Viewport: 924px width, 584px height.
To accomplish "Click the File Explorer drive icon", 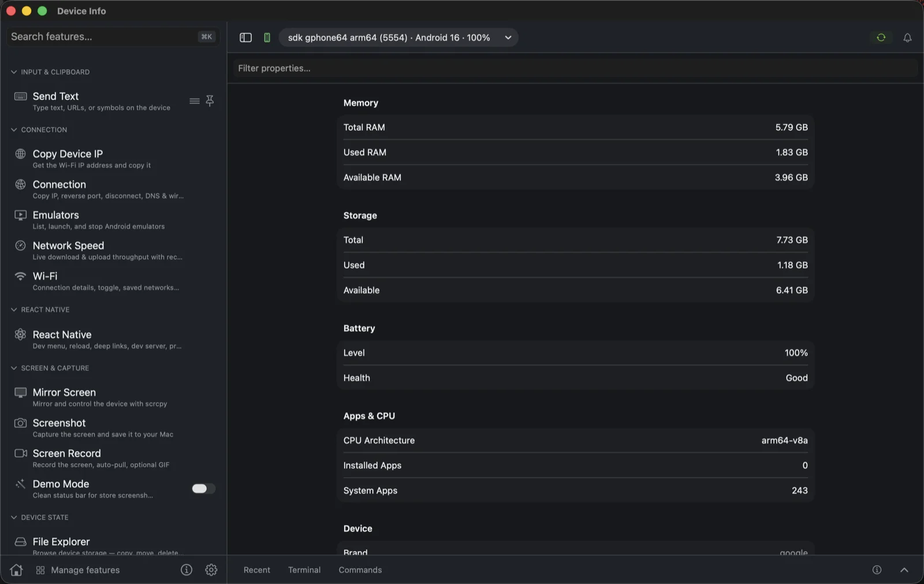I will point(20,542).
